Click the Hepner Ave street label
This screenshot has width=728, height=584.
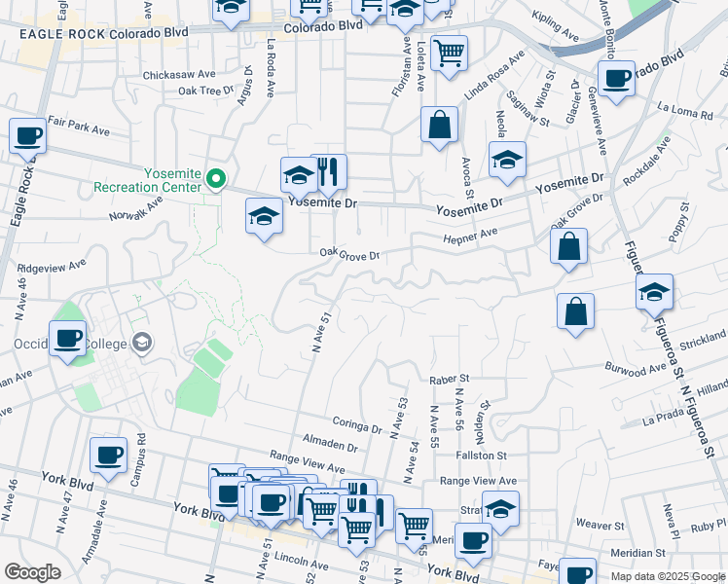(x=470, y=237)
